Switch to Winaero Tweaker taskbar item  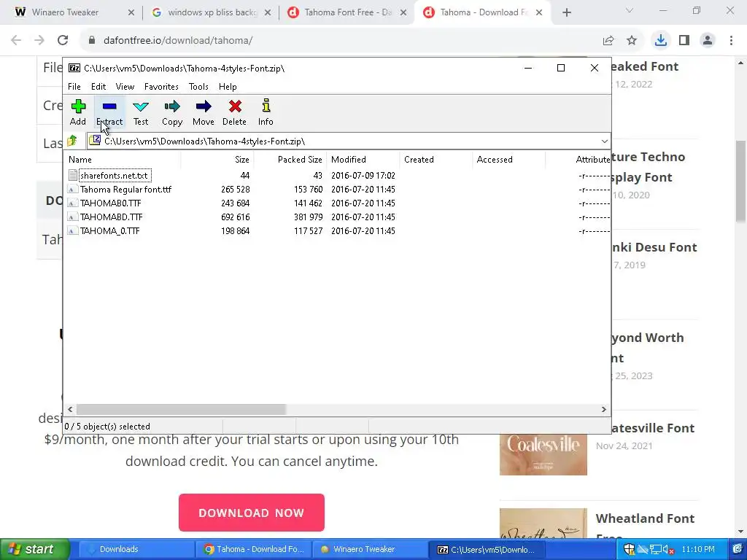[x=371, y=550]
